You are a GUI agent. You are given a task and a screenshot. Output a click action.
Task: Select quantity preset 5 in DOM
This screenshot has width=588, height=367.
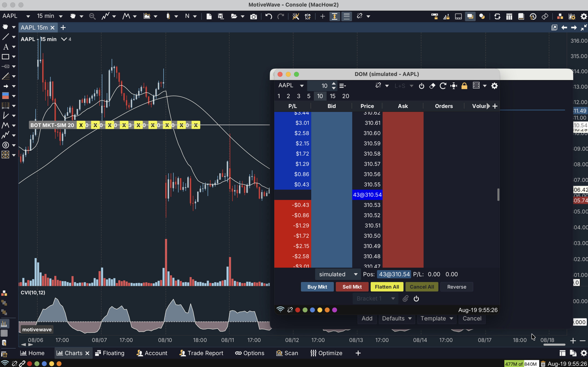(308, 96)
